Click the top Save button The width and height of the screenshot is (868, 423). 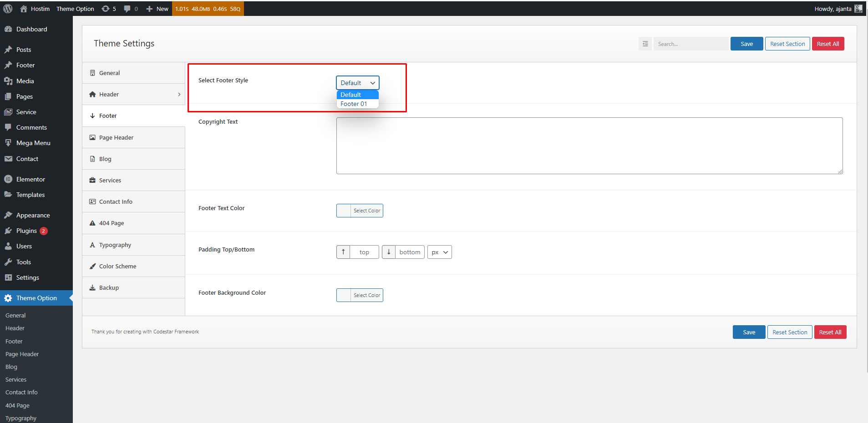tap(746, 44)
